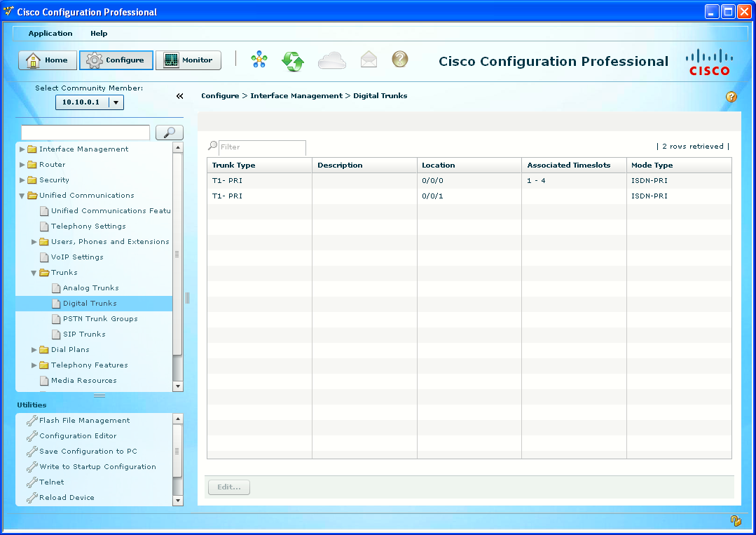Expand the Router folder

coord(22,165)
